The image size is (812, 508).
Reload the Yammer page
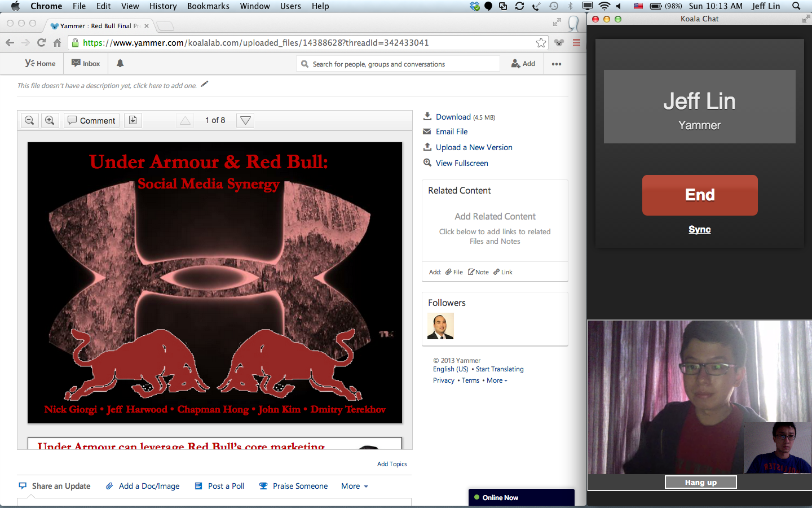pyautogui.click(x=41, y=43)
